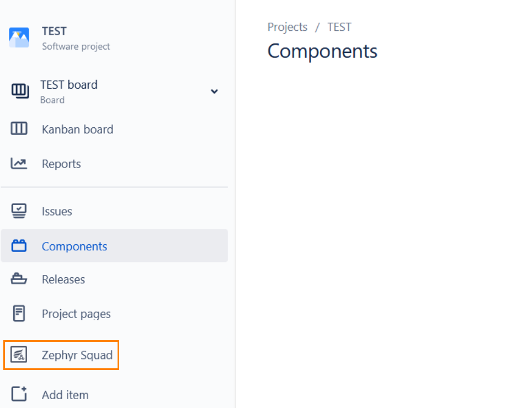The width and height of the screenshot is (532, 408).
Task: Open the Kanban board menu item
Action: (77, 130)
